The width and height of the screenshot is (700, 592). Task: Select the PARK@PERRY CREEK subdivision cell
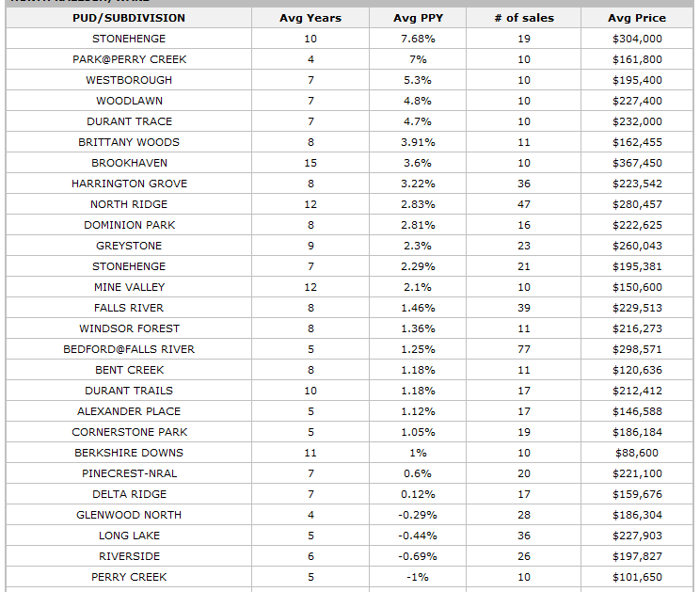pos(129,59)
